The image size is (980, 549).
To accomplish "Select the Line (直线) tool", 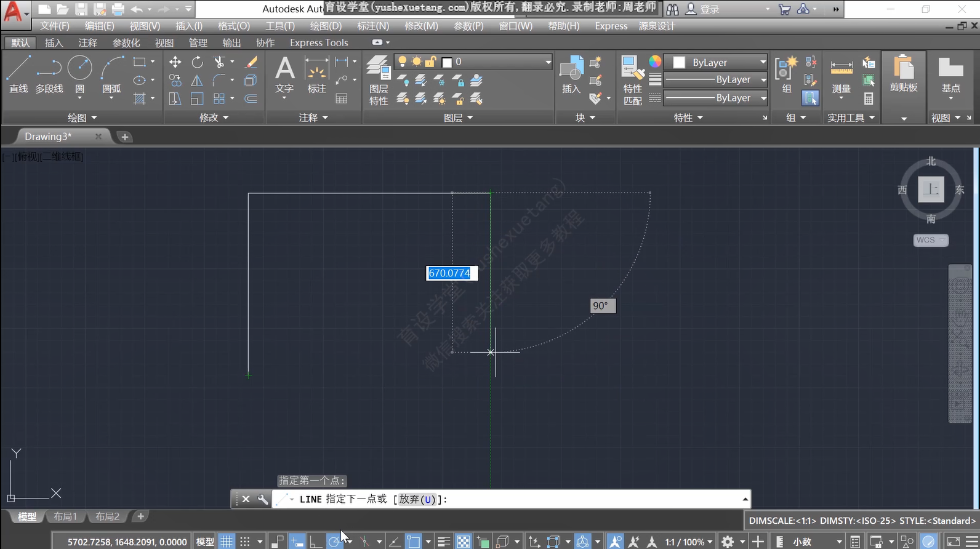I will click(x=18, y=74).
